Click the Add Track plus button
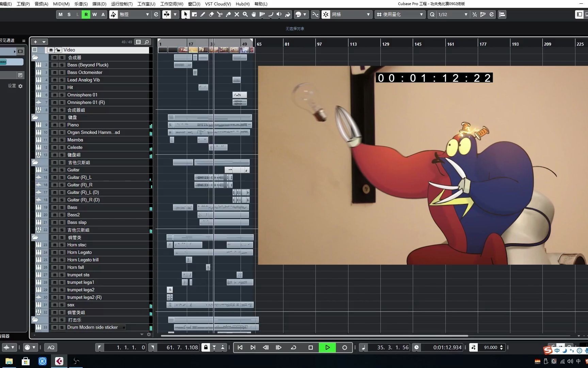Screen dimensions: 588x368 pyautogui.click(x=35, y=42)
